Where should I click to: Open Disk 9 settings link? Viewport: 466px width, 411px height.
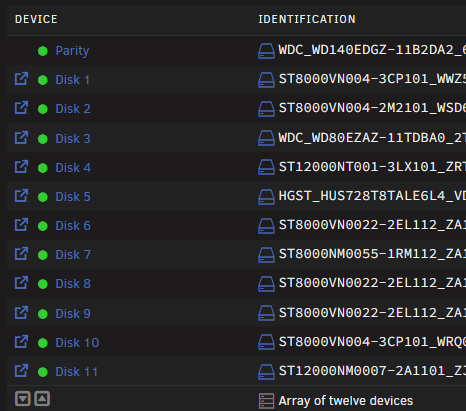tap(73, 314)
